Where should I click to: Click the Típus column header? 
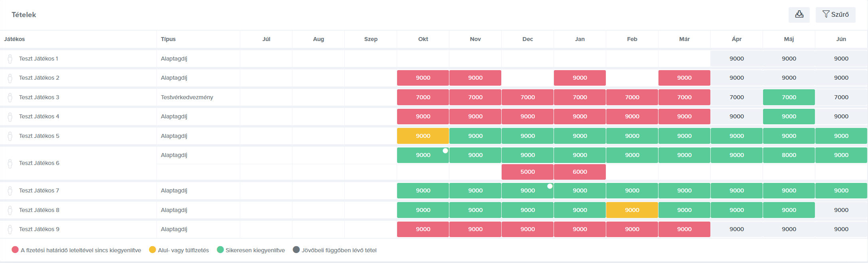[168, 39]
